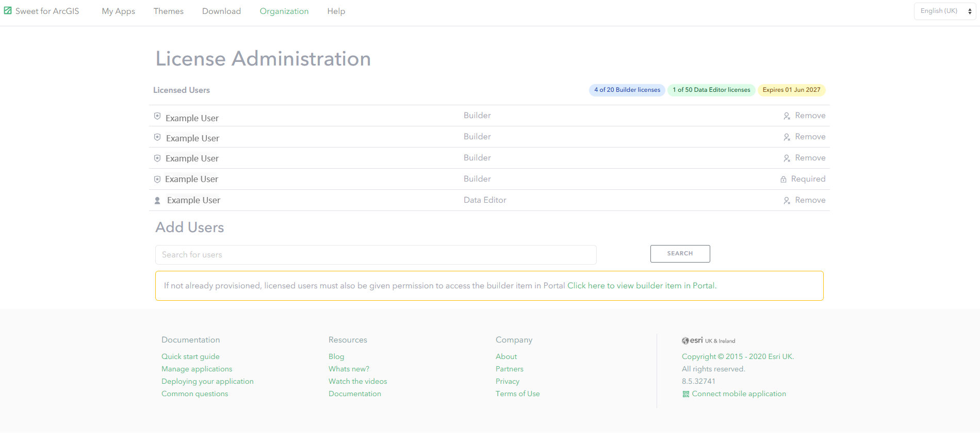This screenshot has width=980, height=440.
Task: Click the Search for users input field
Action: (375, 255)
